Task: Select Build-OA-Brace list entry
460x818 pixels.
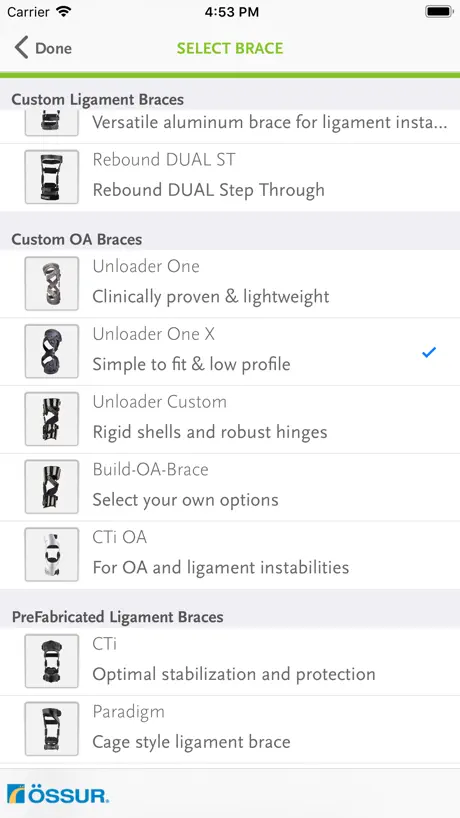Action: tap(230, 487)
